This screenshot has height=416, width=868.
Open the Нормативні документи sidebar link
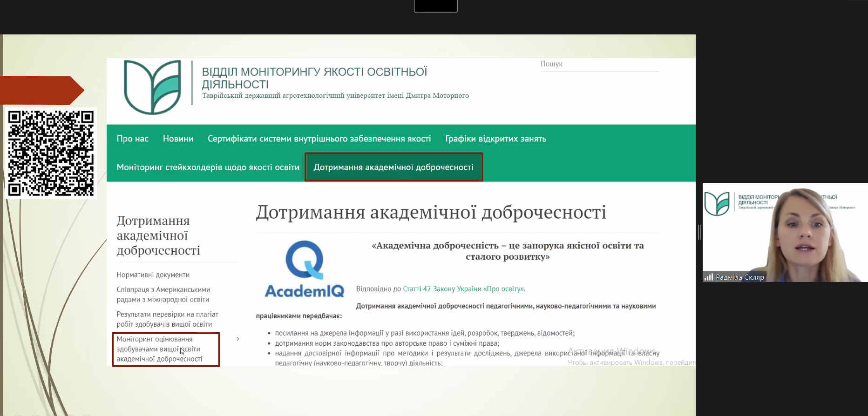coord(153,275)
